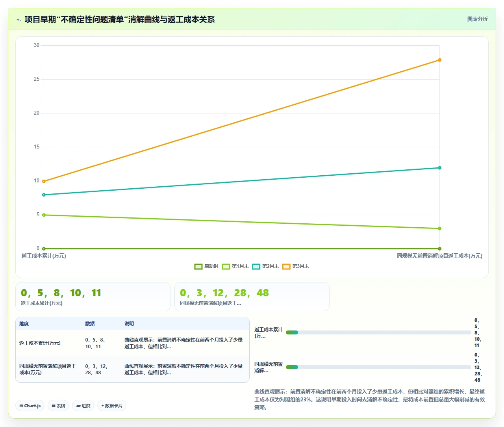Click the 同规模无前置消解项目返工成本 table cell
This screenshot has width=504, height=427.
pos(48,369)
